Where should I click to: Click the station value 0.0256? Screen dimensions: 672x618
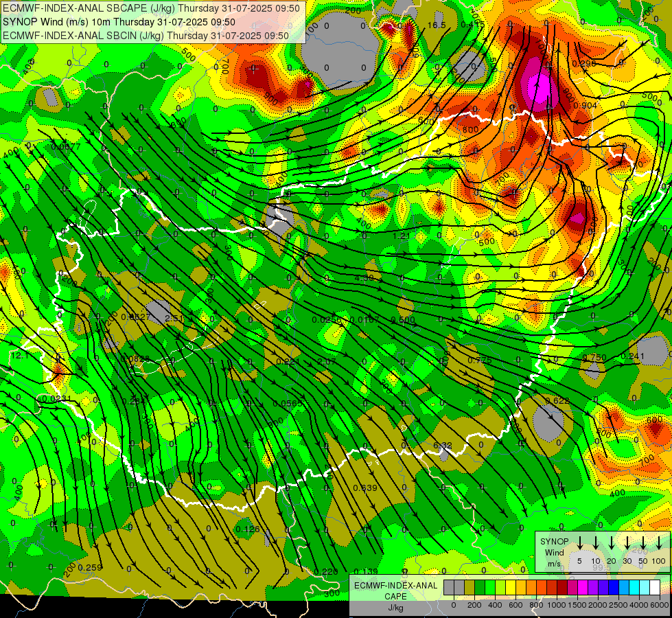click(327, 319)
